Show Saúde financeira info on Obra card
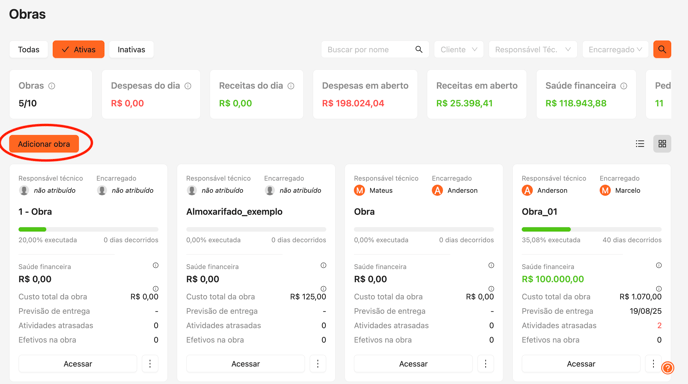 coord(491,266)
